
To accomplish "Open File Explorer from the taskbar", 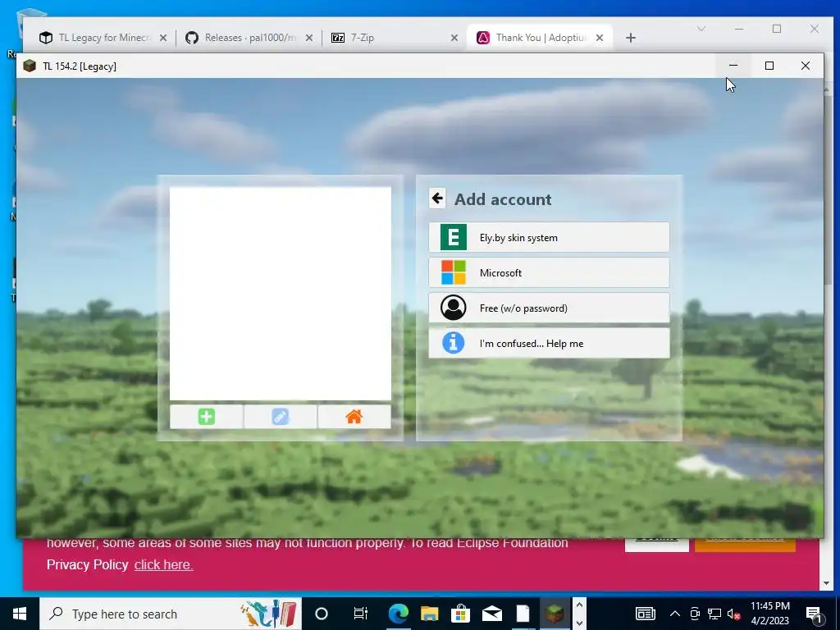I will (x=429, y=614).
